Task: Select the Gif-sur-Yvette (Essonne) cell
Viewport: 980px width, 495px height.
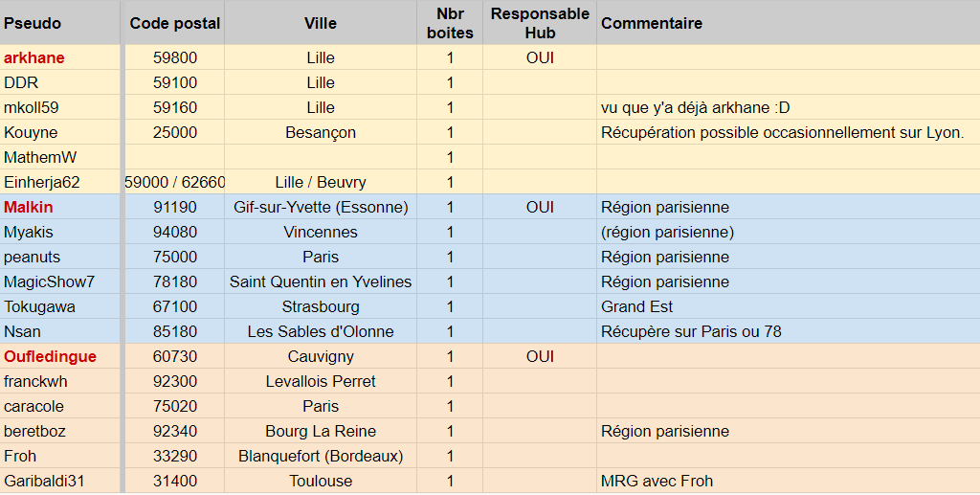Action: coord(321,207)
